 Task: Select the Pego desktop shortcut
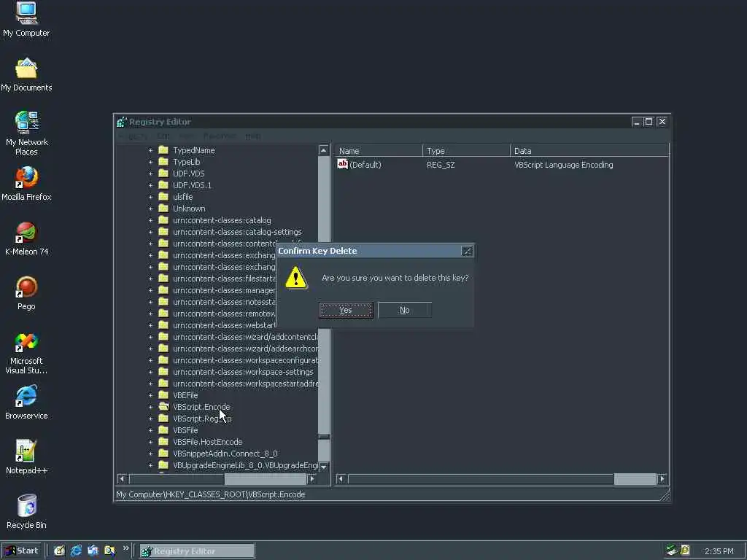coord(26,293)
